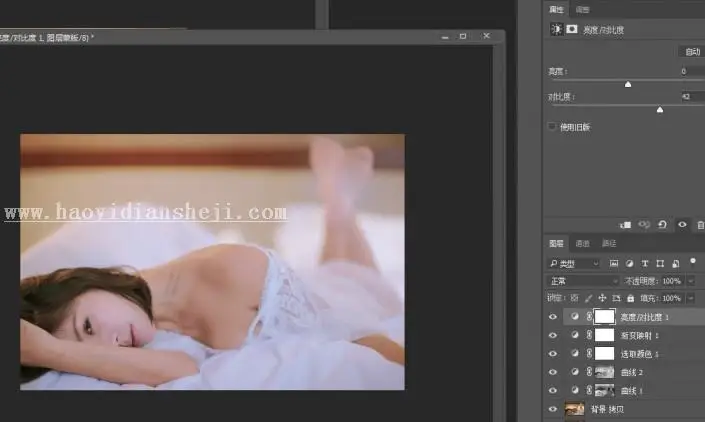The image size is (705, 422).
Task: Open the 类型 layer filter dropdown
Action: pyautogui.click(x=574, y=264)
